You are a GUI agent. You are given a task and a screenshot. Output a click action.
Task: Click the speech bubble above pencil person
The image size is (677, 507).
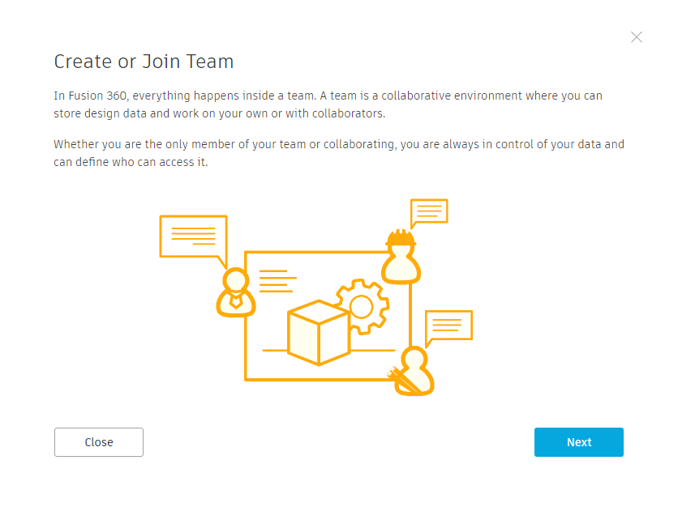coord(449,326)
